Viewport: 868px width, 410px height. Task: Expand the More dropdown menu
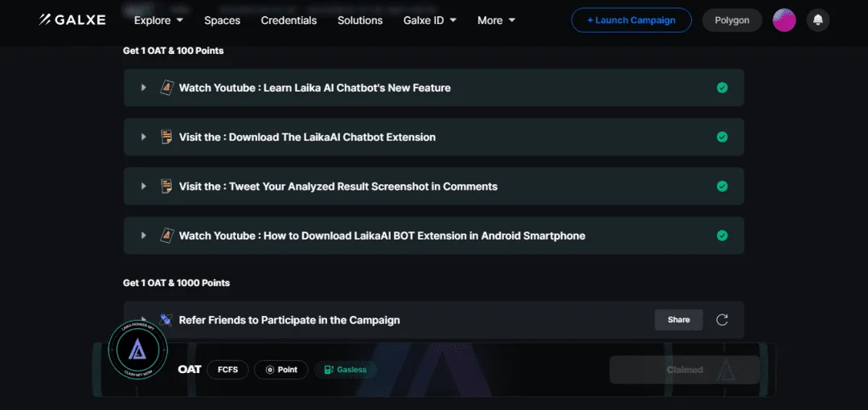coord(496,21)
